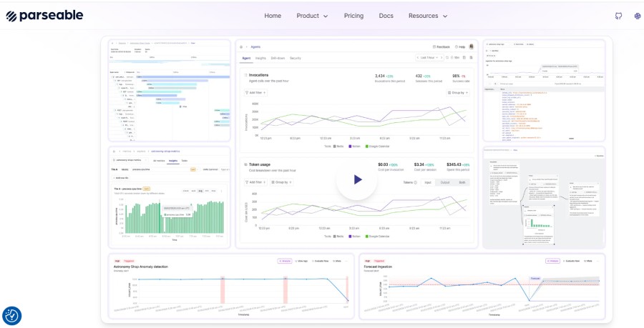
Task: Select the Both tokens option
Action: 462,182
